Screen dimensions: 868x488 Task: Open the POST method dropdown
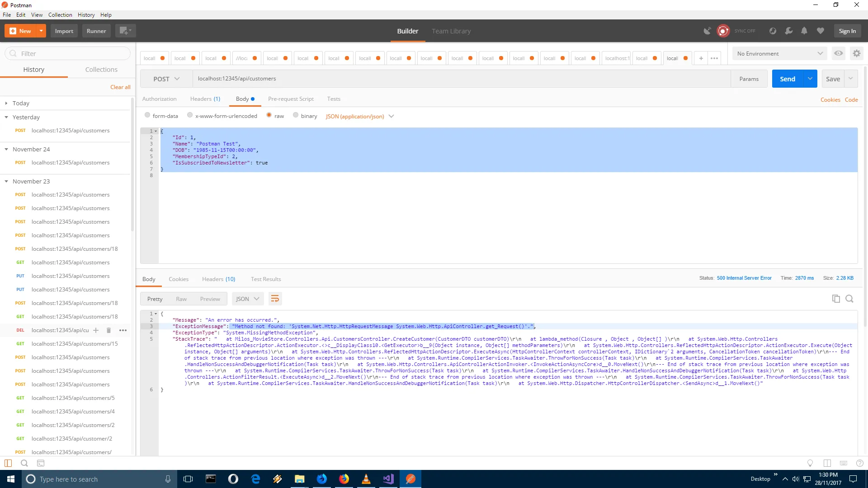(x=166, y=79)
